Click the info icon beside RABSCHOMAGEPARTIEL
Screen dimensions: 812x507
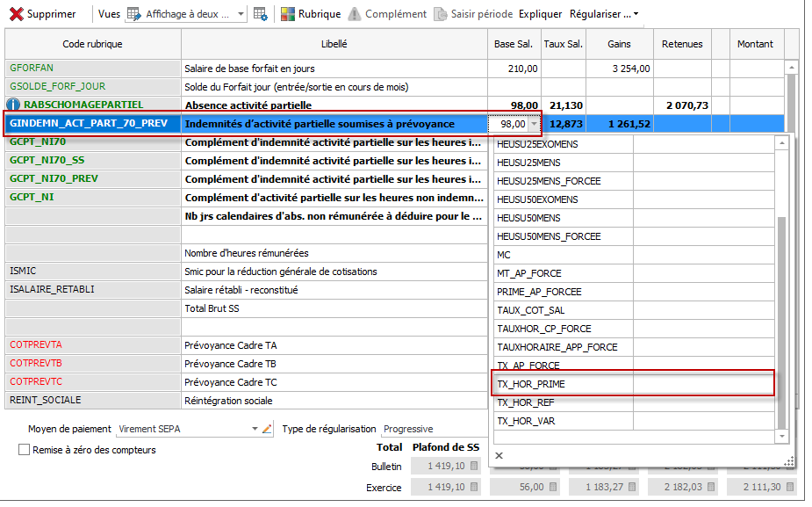pos(13,105)
